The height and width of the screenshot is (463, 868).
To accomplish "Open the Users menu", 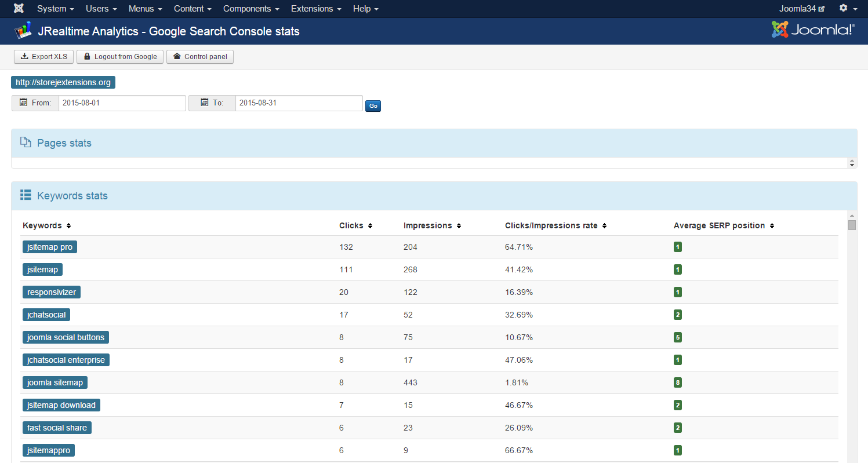I will point(101,9).
